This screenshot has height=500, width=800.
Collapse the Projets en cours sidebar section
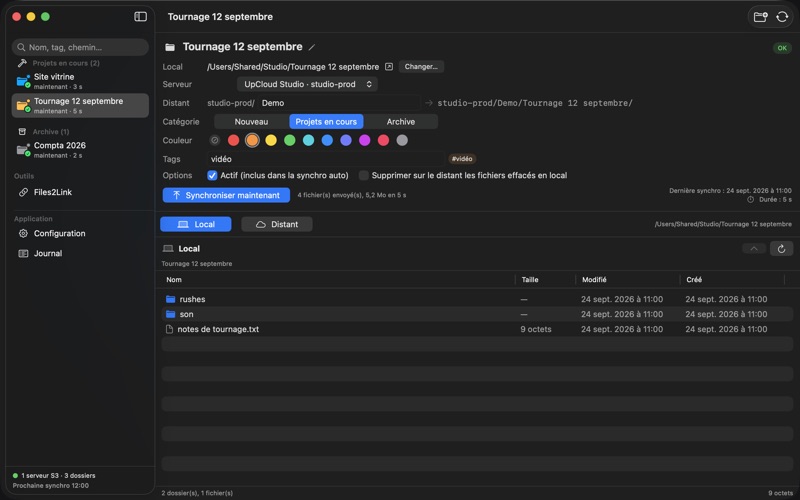[66, 63]
